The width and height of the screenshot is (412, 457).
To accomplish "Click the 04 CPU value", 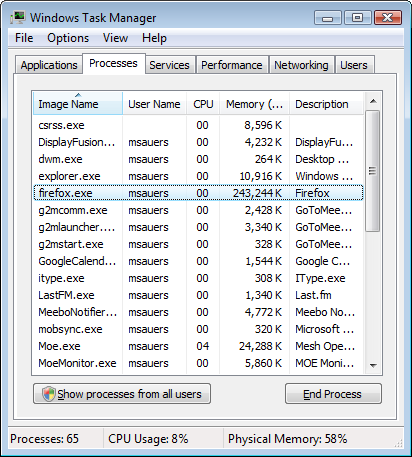I will pyautogui.click(x=202, y=346).
